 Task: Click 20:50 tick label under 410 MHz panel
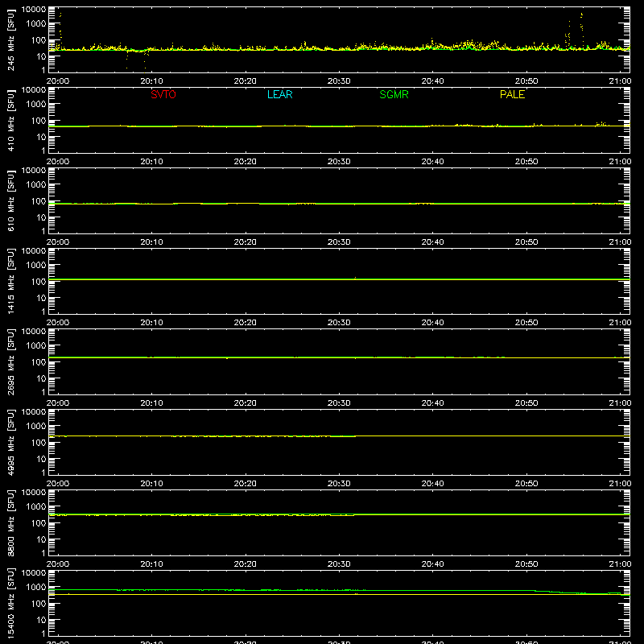(x=526, y=162)
